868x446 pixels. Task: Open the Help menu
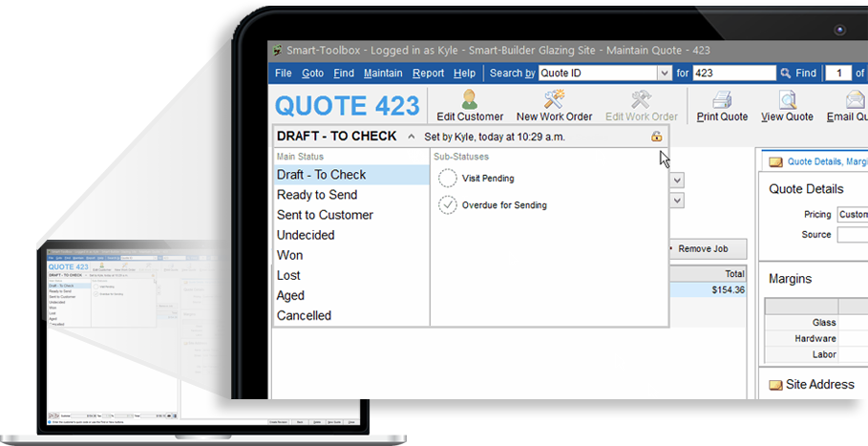[464, 73]
